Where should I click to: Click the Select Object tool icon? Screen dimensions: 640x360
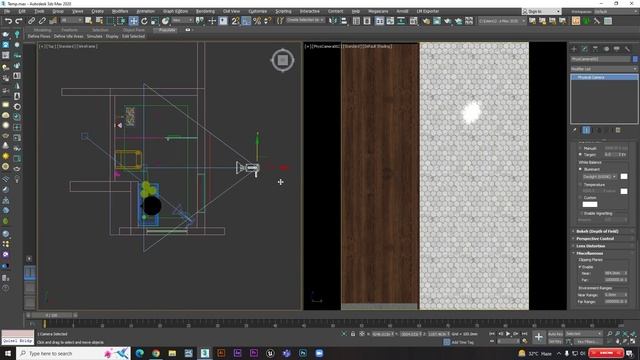click(x=89, y=21)
